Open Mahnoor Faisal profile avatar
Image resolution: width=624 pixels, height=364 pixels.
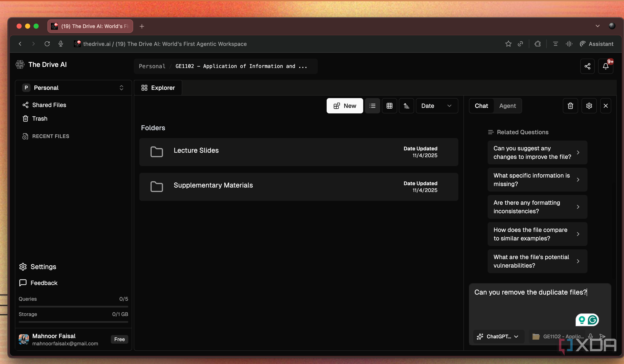pos(24,339)
